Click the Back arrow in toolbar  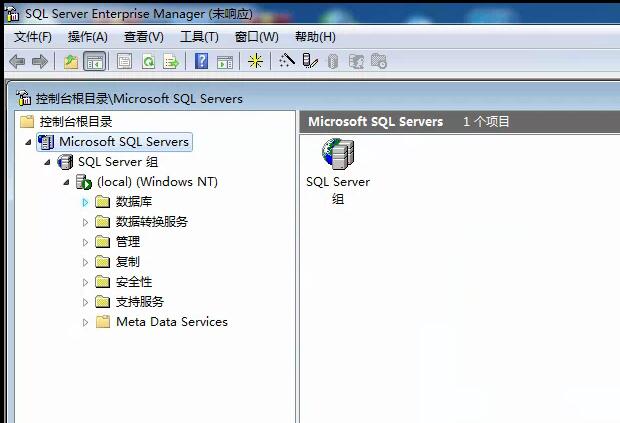pyautogui.click(x=17, y=62)
